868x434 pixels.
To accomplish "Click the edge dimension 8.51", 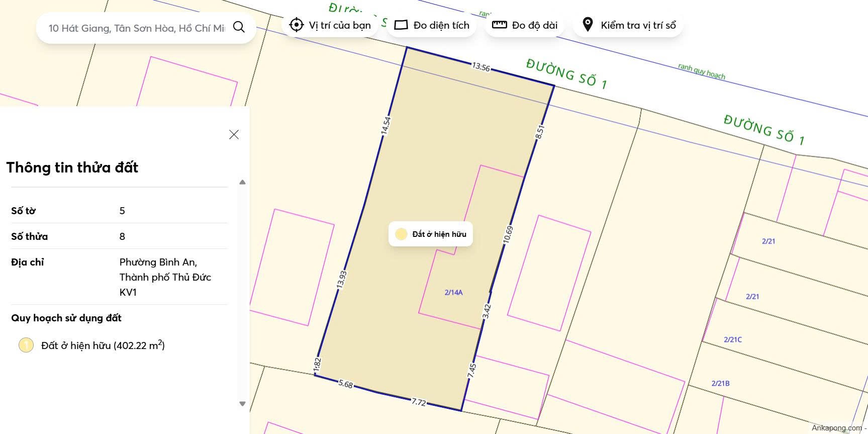I will click(540, 132).
